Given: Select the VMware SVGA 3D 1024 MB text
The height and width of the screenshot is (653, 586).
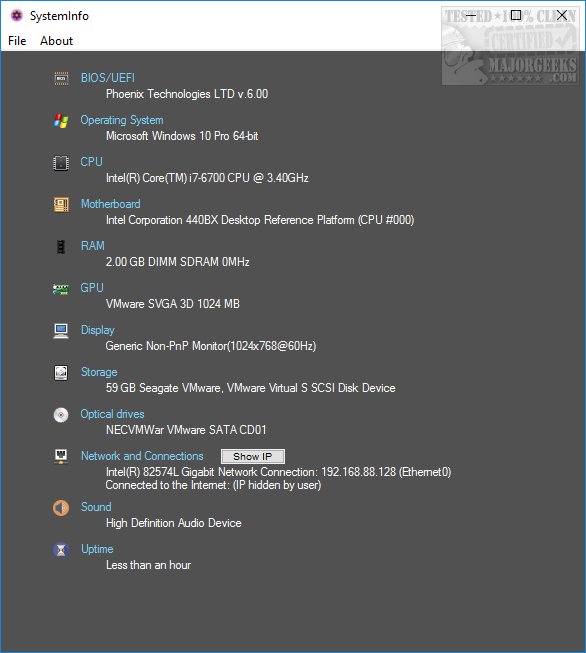Looking at the screenshot, I should (x=172, y=304).
